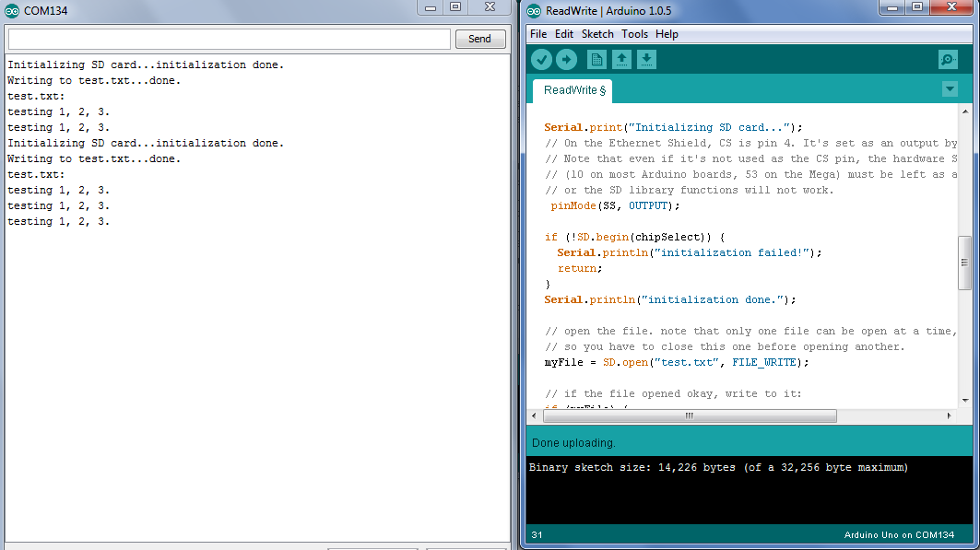This screenshot has height=550, width=980.
Task: Click the 'so you have to close' comment
Action: (x=725, y=347)
